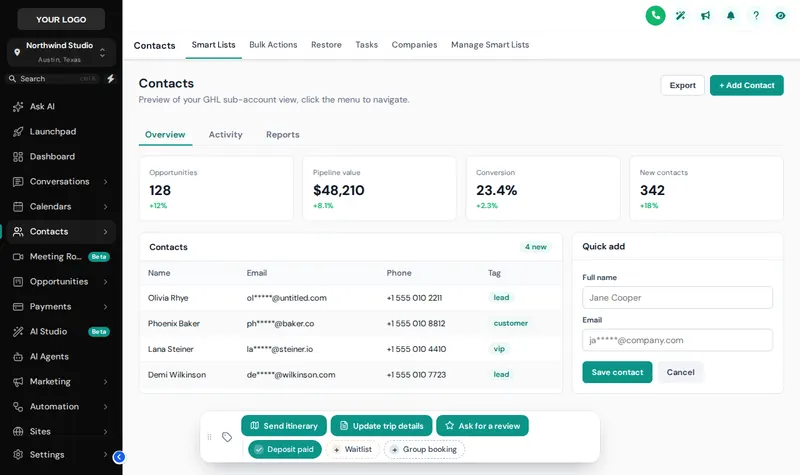800x475 pixels.
Task: Expand the Sites chevron
Action: (x=105, y=432)
